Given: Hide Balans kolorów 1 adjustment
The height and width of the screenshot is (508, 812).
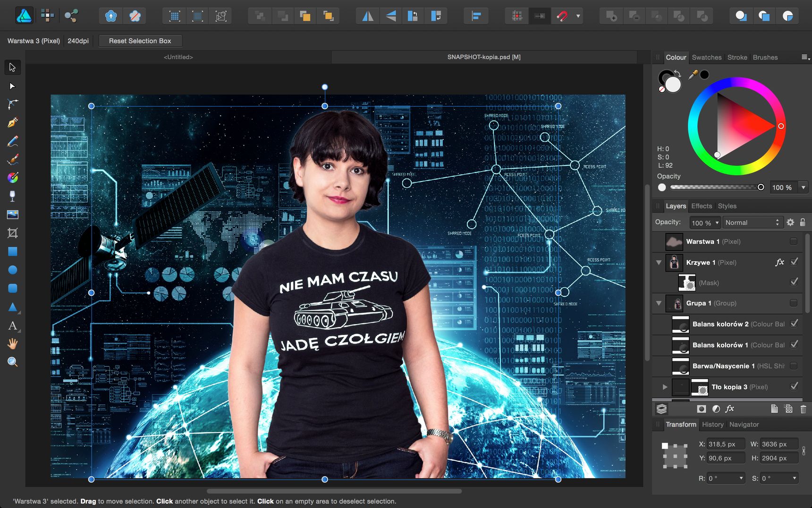Looking at the screenshot, I should [794, 344].
